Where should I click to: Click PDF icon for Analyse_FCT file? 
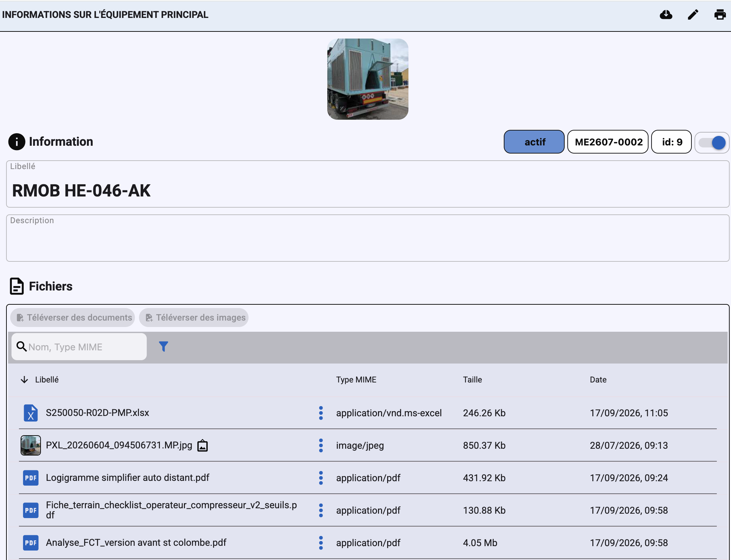[x=30, y=543]
